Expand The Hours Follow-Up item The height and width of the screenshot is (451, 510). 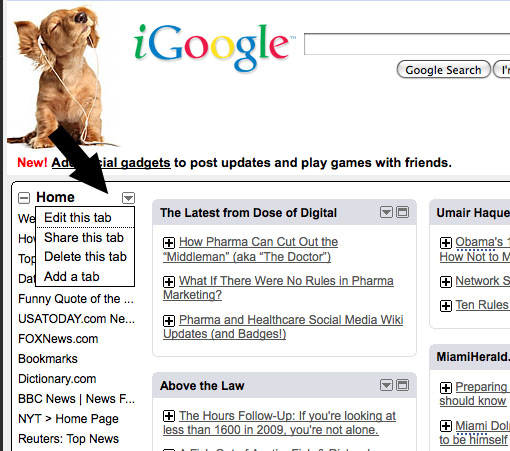169,416
